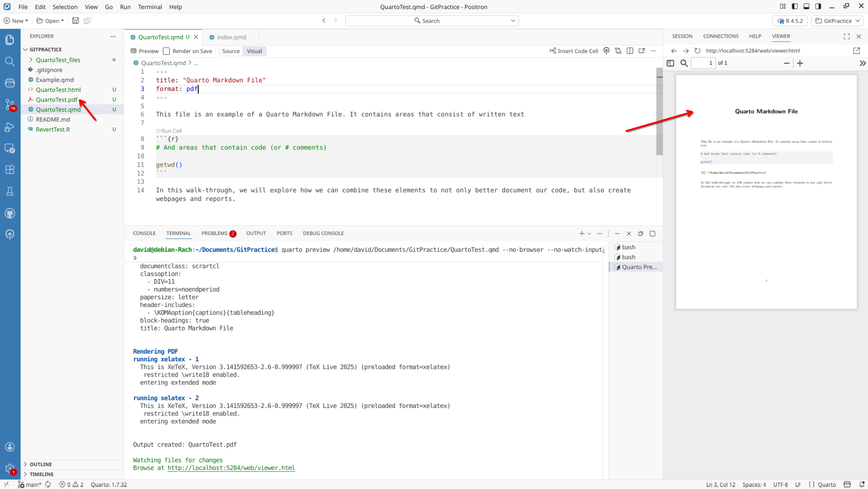The width and height of the screenshot is (868, 489).
Task: Open the Run and Debug sidebar icon
Action: click(x=10, y=127)
